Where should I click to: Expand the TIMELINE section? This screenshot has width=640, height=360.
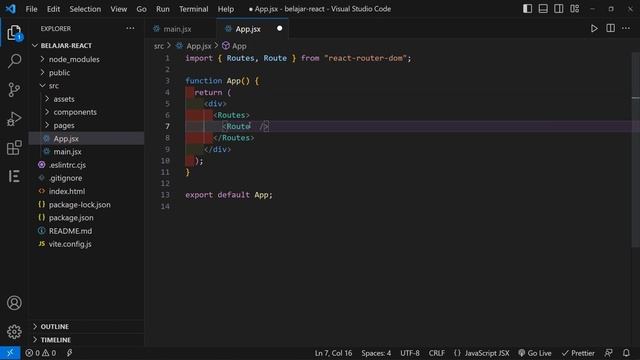pyautogui.click(x=86, y=340)
